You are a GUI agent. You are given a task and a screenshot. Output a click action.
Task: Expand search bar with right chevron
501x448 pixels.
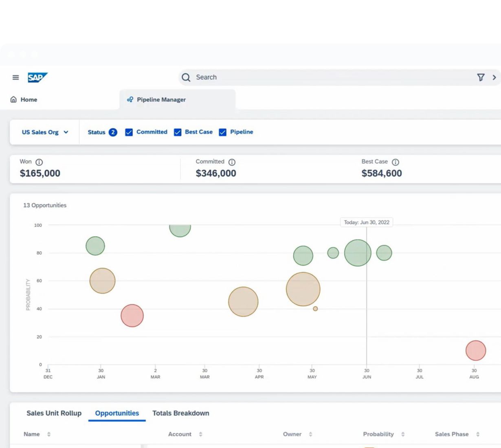(x=494, y=77)
